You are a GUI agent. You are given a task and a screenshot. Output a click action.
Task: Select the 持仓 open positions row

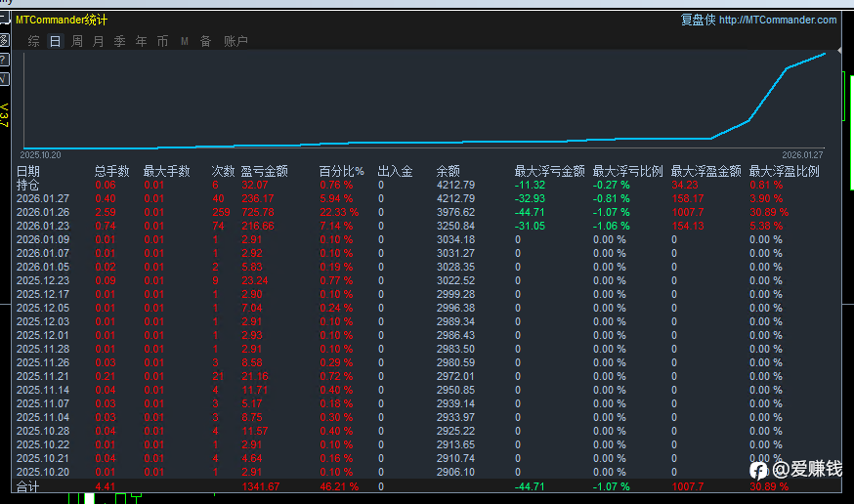[426, 185]
